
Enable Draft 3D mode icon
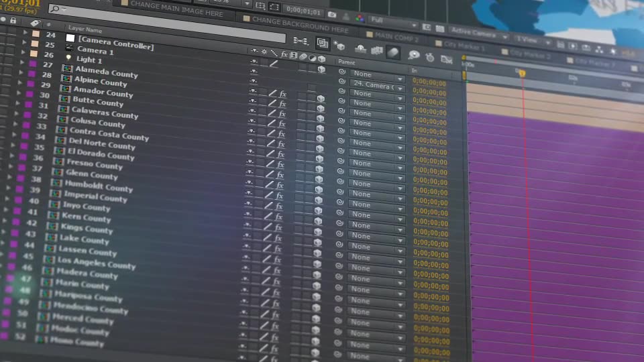tap(339, 46)
